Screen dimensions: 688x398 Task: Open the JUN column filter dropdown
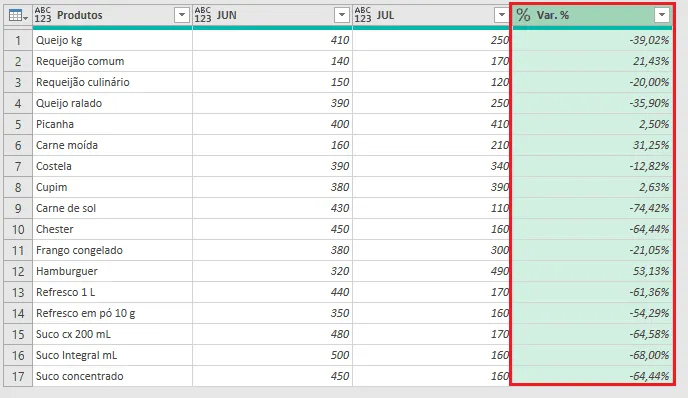click(342, 15)
